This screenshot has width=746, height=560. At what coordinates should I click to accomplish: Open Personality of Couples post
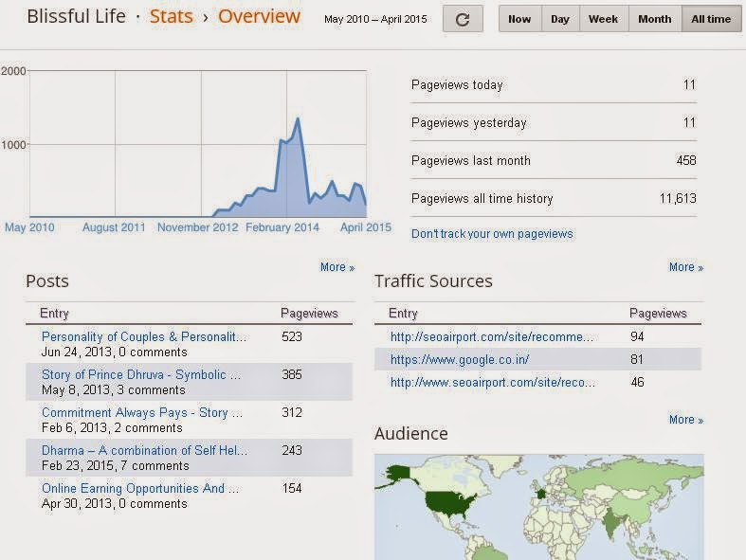pos(144,337)
